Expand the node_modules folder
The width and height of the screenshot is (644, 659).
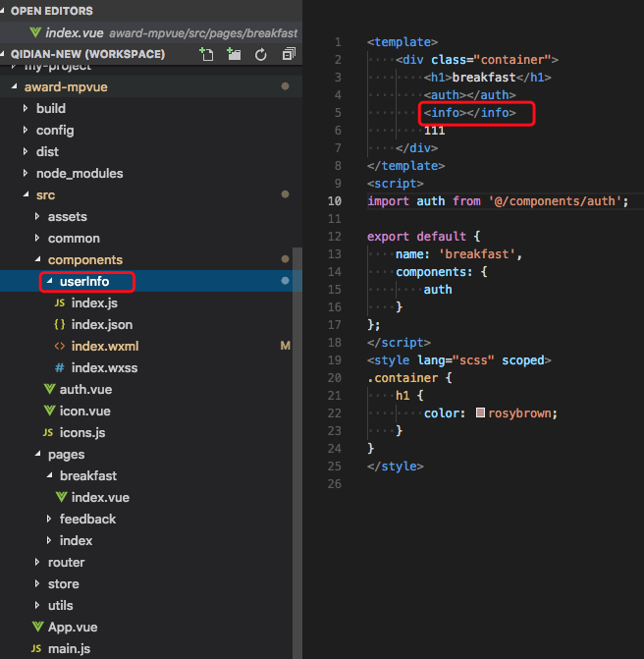[x=26, y=173]
